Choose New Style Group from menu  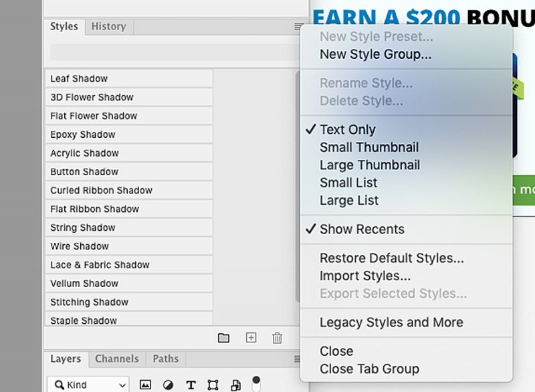[x=407, y=54]
